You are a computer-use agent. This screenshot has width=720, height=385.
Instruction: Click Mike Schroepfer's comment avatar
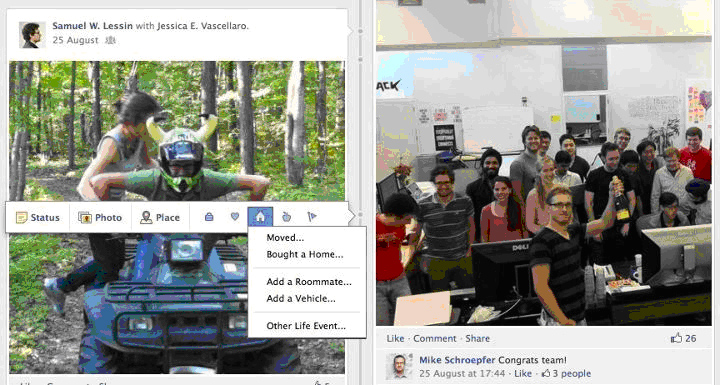pyautogui.click(x=399, y=366)
